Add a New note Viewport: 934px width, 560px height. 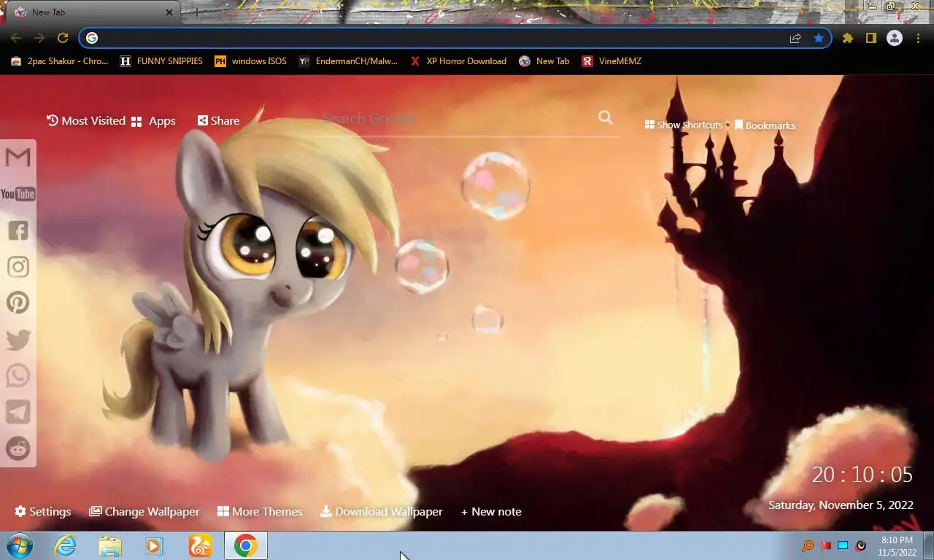tap(491, 511)
